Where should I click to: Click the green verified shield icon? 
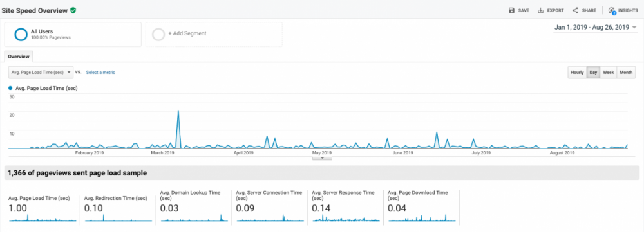click(73, 11)
